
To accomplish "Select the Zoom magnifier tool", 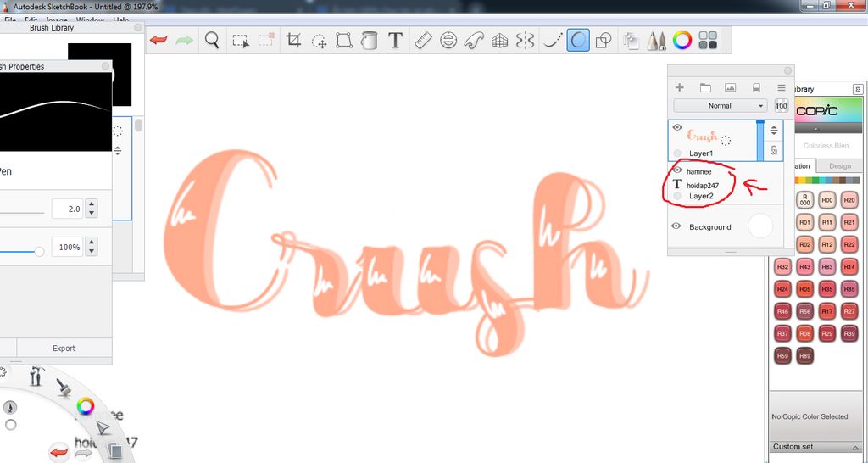I will (211, 41).
